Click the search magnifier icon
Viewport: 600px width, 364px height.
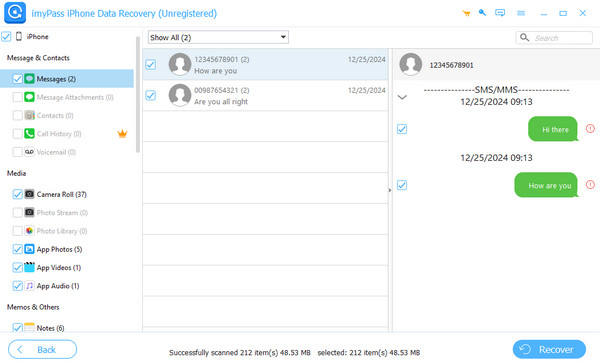click(x=525, y=38)
